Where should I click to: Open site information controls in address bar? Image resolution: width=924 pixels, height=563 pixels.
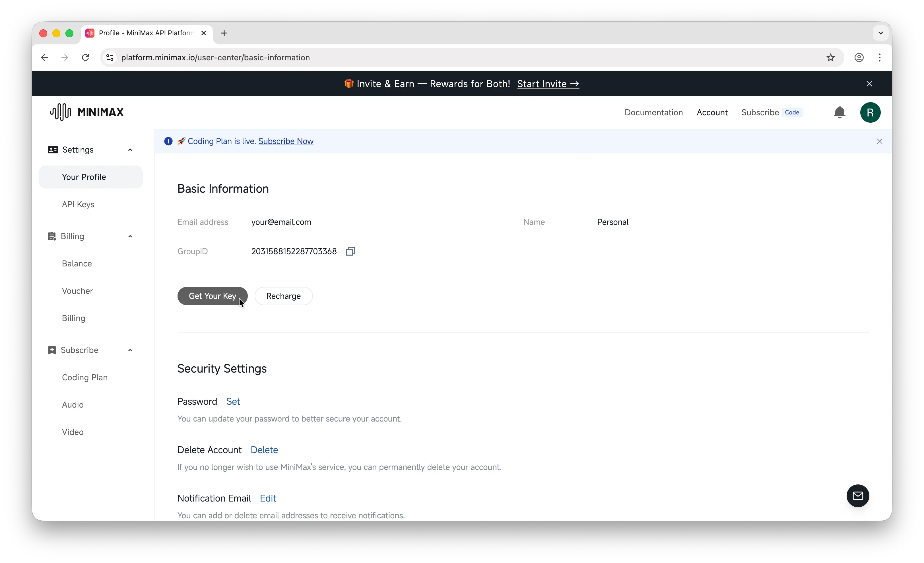coord(110,57)
